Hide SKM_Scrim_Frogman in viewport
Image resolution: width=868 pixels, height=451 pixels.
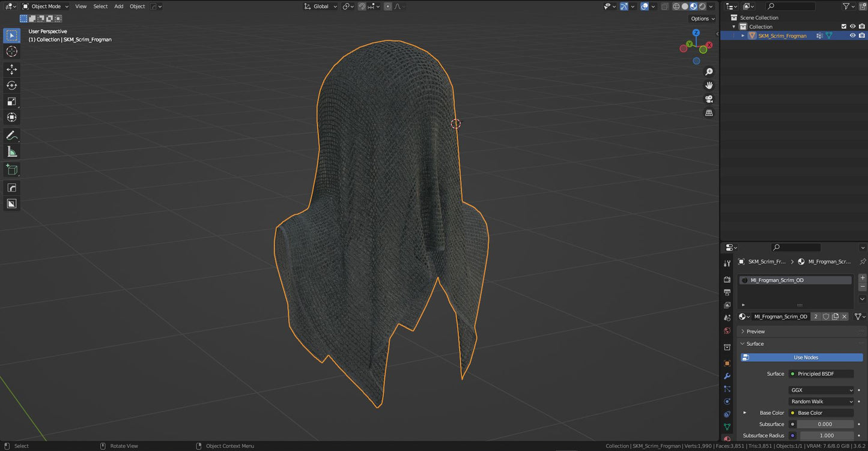pos(852,35)
